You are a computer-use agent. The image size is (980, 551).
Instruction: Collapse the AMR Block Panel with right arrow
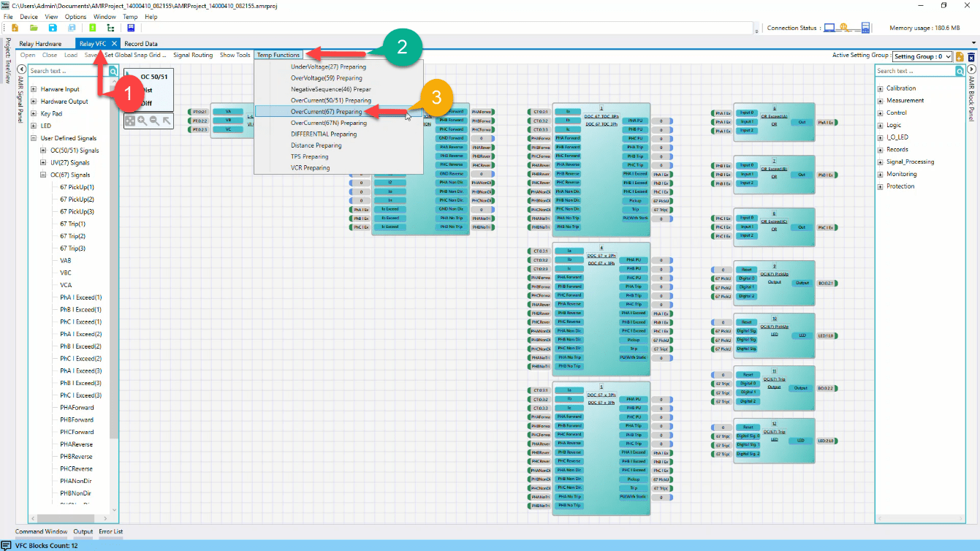click(x=970, y=69)
